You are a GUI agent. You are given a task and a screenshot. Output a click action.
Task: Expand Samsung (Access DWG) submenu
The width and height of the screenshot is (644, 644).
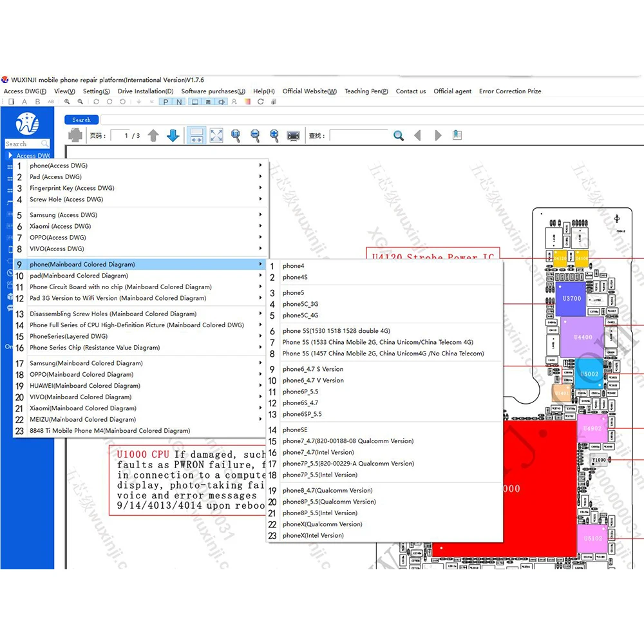click(x=141, y=215)
